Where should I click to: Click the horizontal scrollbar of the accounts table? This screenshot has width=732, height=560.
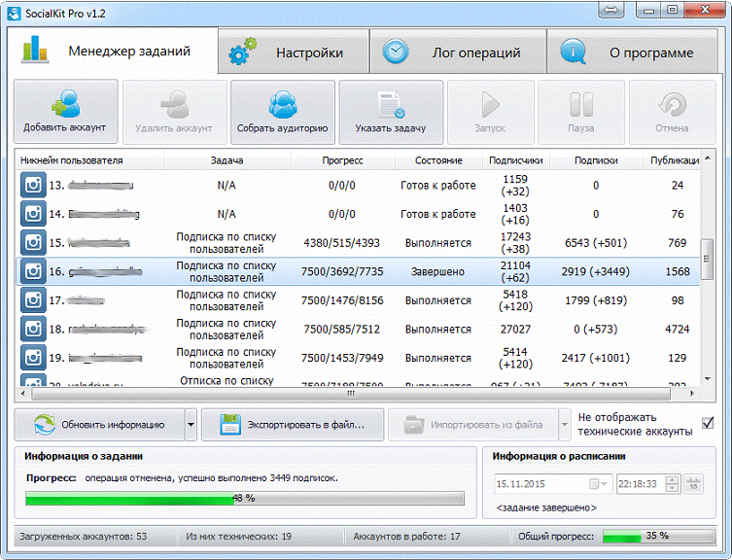click(x=351, y=394)
